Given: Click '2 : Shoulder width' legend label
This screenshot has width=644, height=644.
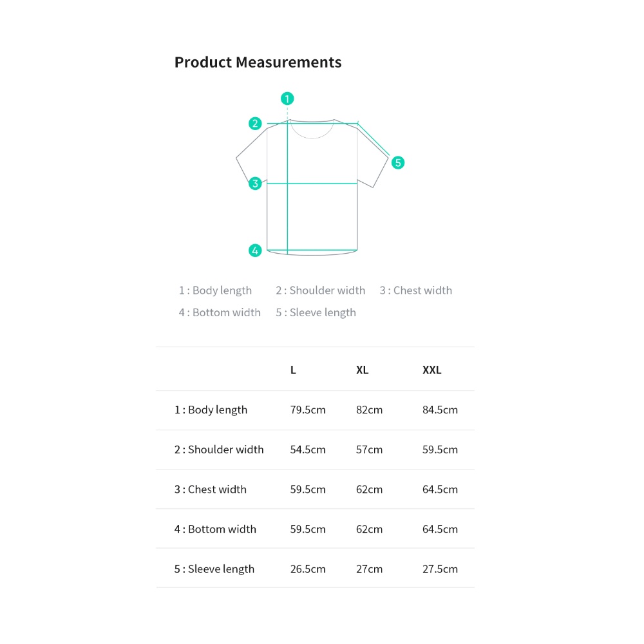Looking at the screenshot, I should [x=320, y=290].
